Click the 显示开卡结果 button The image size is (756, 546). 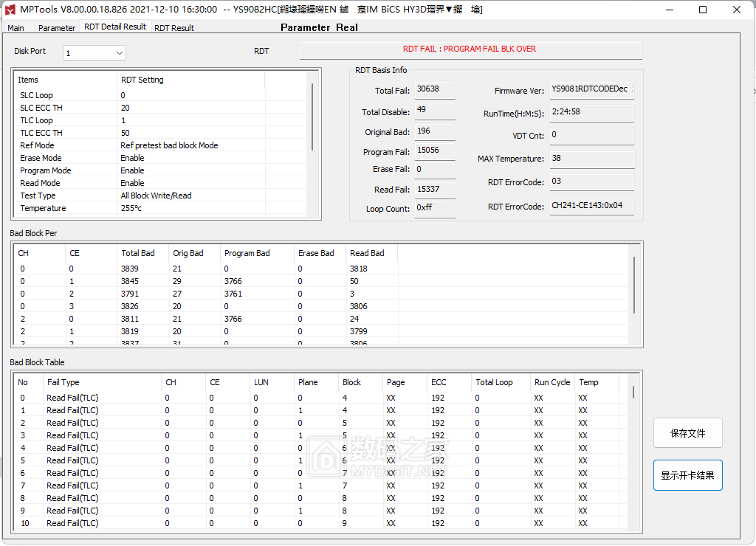pos(687,475)
